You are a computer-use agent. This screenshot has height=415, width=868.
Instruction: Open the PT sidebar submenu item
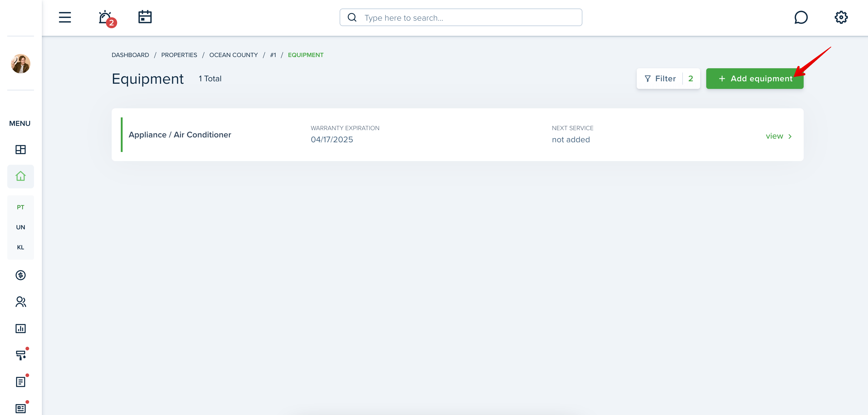click(x=21, y=207)
